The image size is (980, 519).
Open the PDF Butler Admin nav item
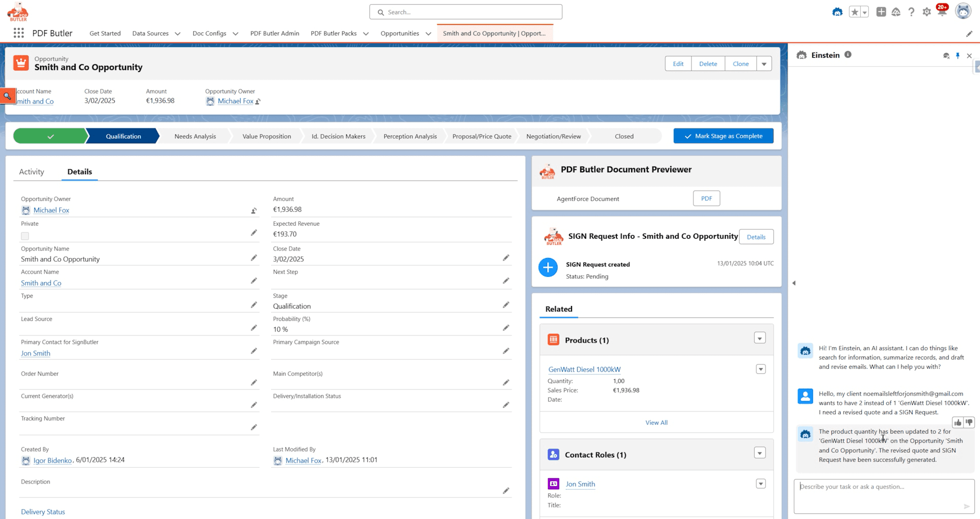pos(275,33)
